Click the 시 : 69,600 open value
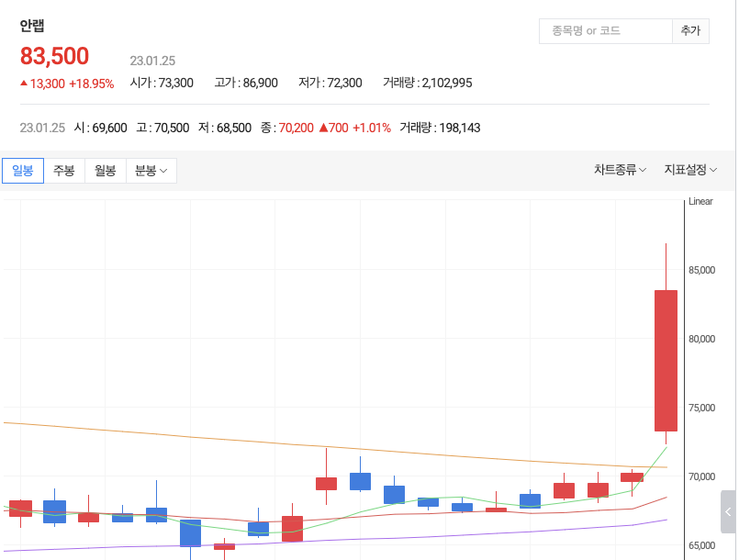739x560 pixels. click(100, 128)
